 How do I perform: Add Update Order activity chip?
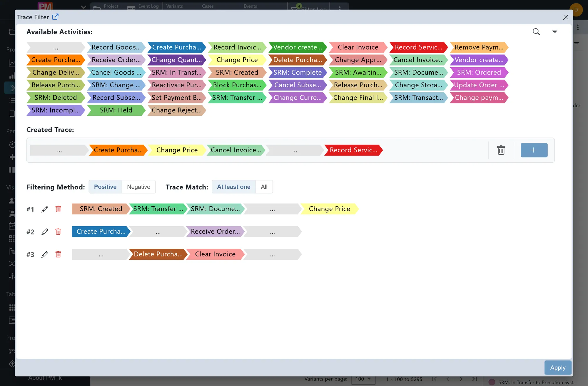pyautogui.click(x=479, y=85)
